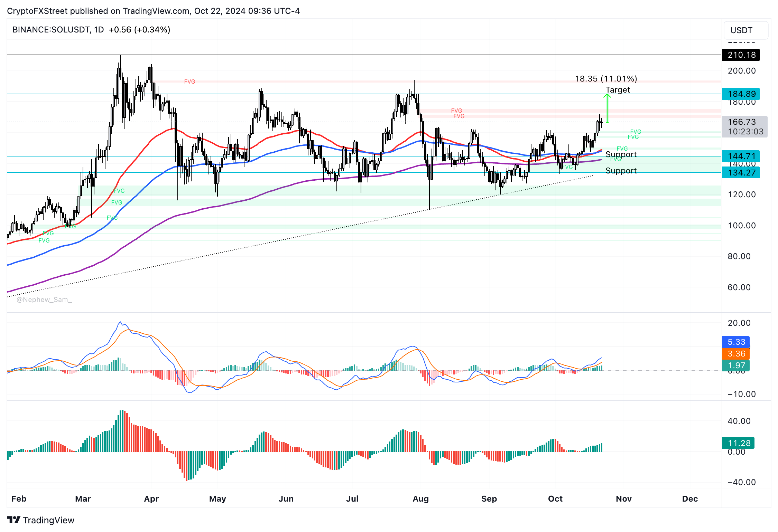Click the 100.00 price axis label

click(x=742, y=226)
